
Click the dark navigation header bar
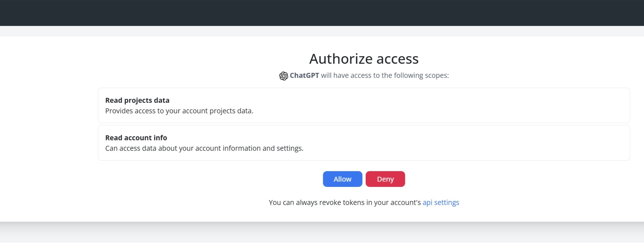[x=322, y=13]
